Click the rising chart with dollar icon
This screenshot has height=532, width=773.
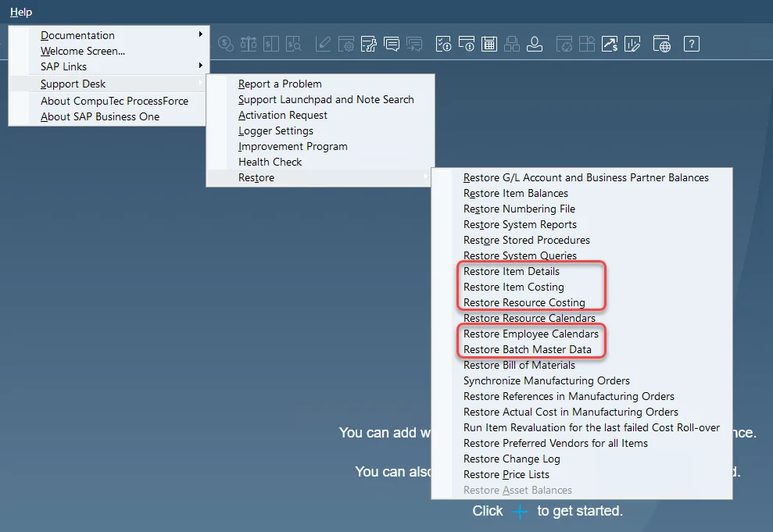click(x=609, y=44)
